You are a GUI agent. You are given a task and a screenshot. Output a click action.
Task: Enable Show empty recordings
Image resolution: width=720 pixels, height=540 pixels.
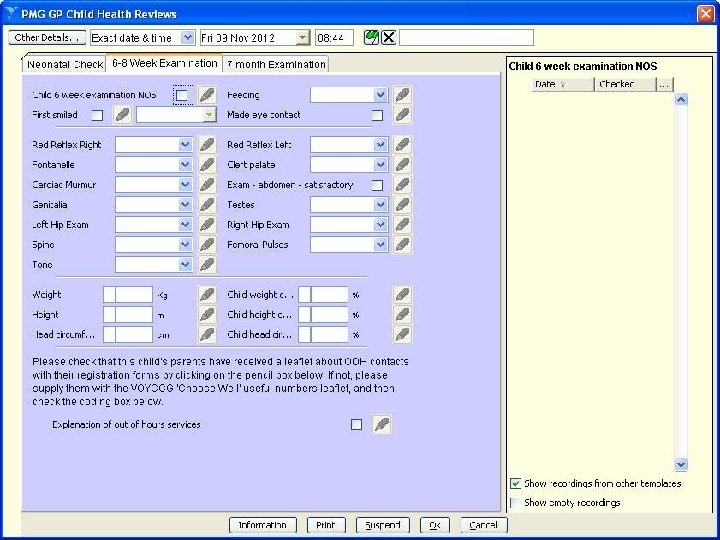[516, 503]
